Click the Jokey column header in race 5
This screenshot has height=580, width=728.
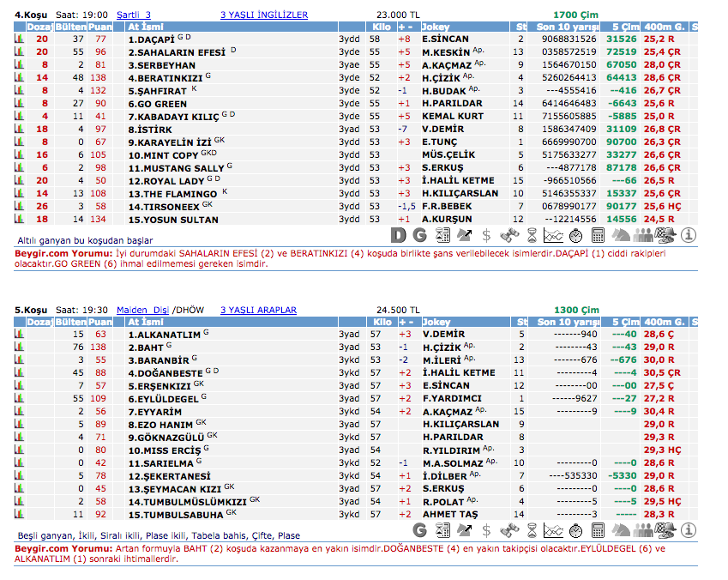(436, 322)
